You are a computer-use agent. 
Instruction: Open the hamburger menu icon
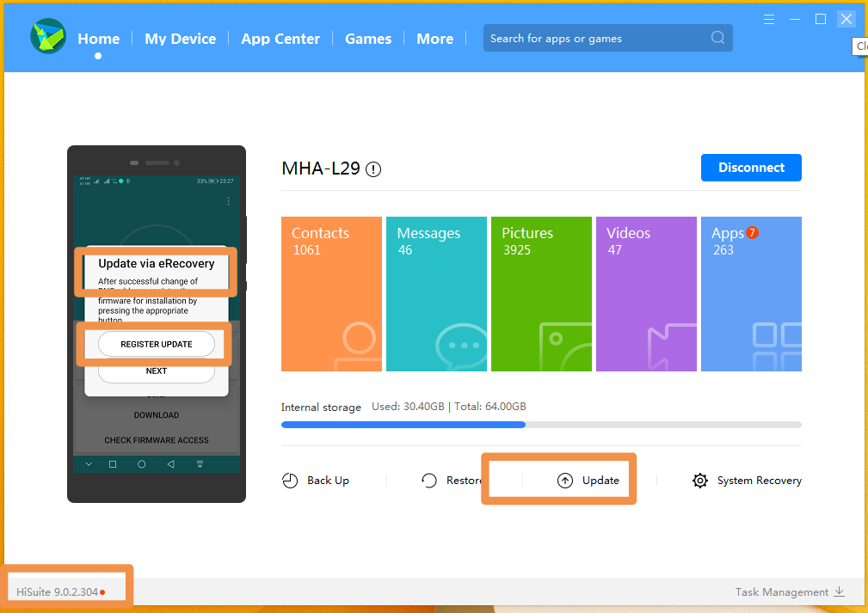tap(769, 20)
